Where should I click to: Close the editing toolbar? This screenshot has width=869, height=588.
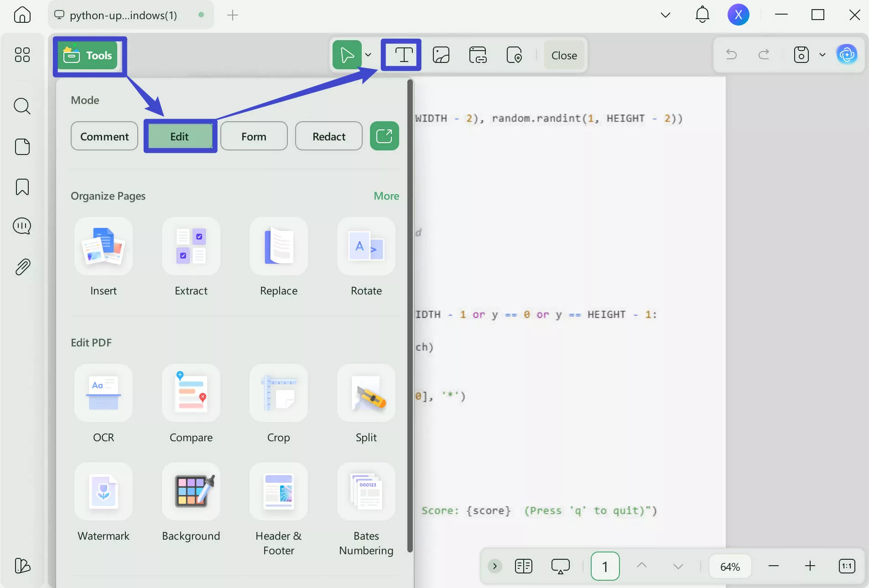click(x=564, y=55)
